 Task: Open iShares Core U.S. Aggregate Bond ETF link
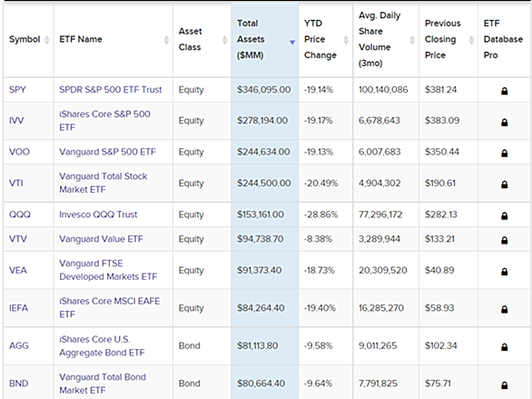102,345
